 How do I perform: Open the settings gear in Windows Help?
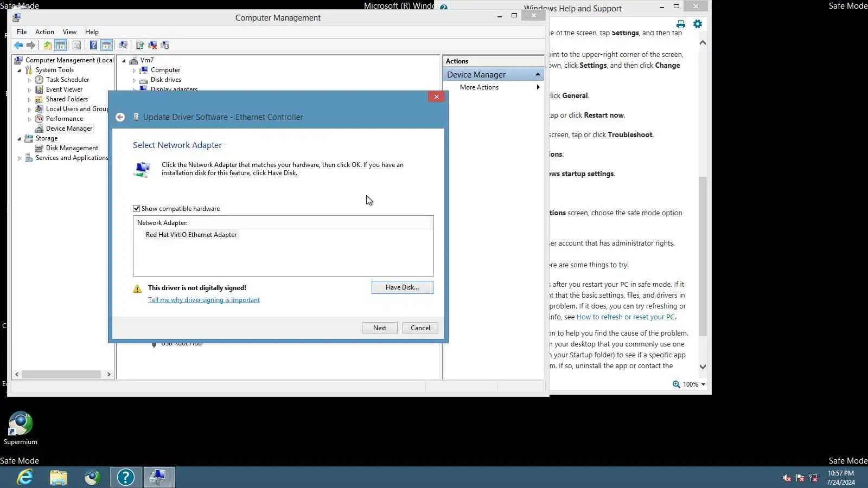[x=698, y=24]
